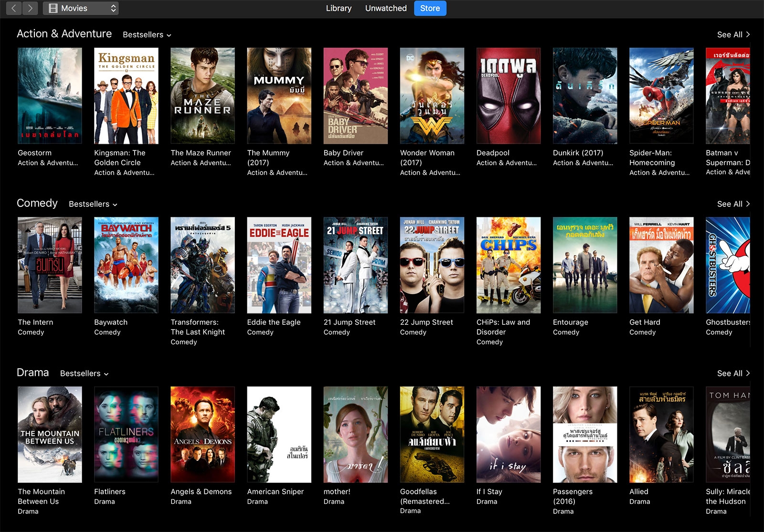764x532 pixels.
Task: Open the American Sniper poster
Action: pyautogui.click(x=278, y=434)
